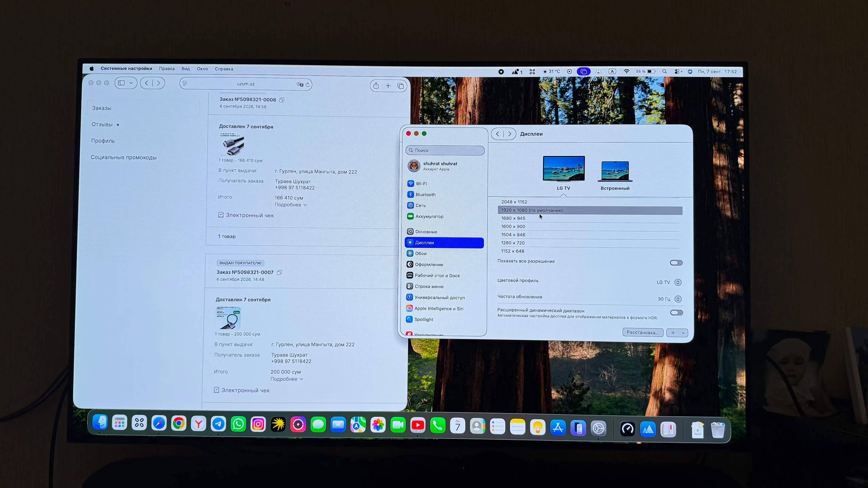Screen dimensions: 868x488
Task: Click the Поиск field in settings
Action: (x=445, y=150)
